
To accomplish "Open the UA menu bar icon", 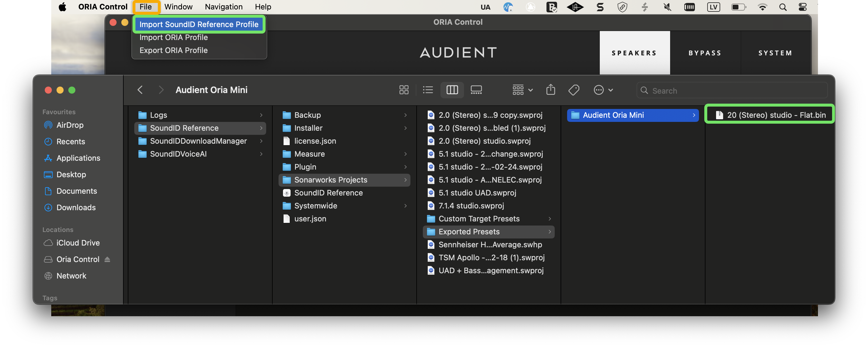I will click(x=485, y=7).
